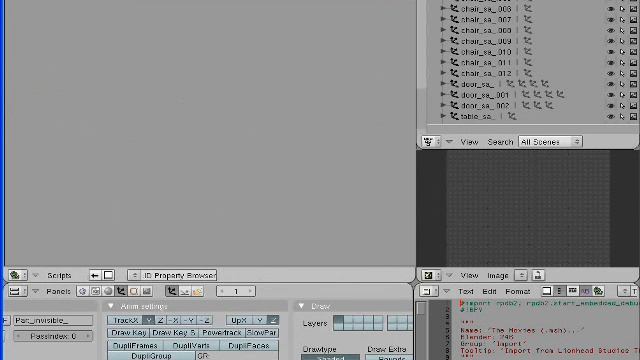Click object icon beside chair_sa_.010
This screenshot has height=360, width=640.
coord(454,52)
